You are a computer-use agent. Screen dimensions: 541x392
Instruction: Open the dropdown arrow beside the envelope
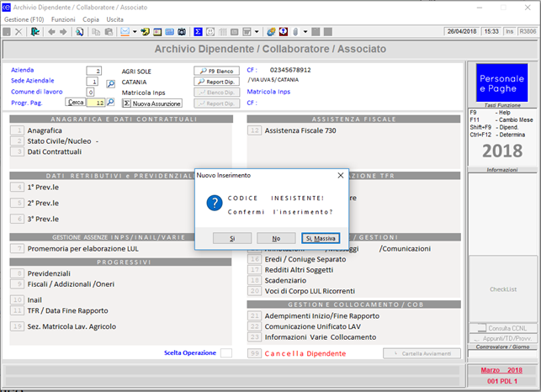pyautogui.click(x=135, y=32)
